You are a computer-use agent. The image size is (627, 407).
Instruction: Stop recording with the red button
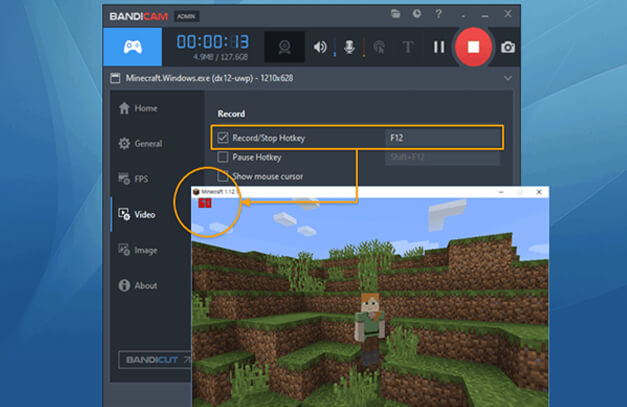pos(473,47)
